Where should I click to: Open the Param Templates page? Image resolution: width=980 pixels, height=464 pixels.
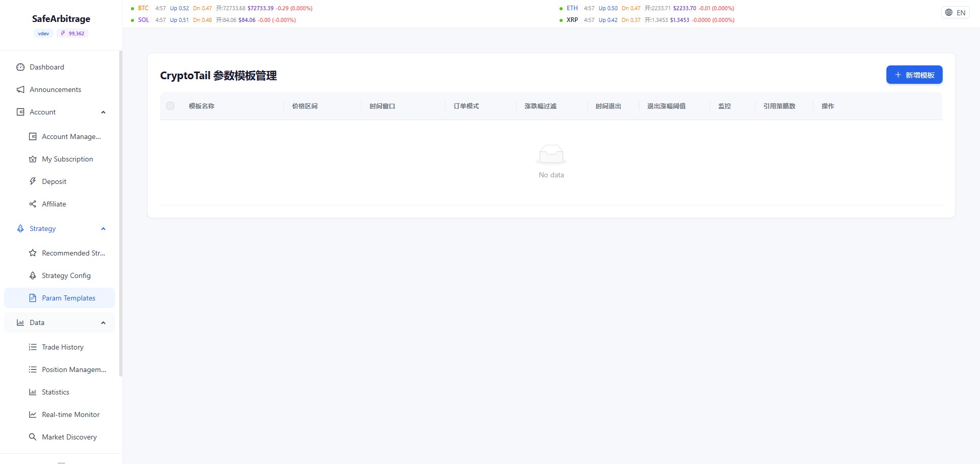pyautogui.click(x=69, y=298)
